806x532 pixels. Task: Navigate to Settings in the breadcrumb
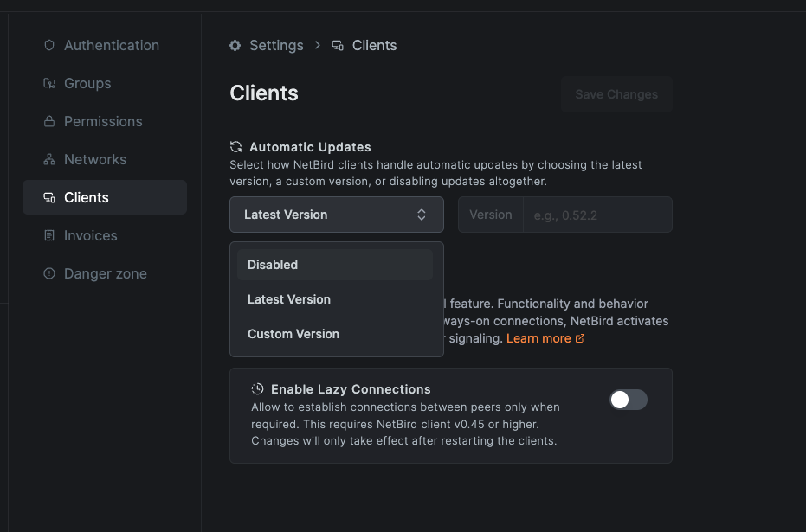coord(276,45)
